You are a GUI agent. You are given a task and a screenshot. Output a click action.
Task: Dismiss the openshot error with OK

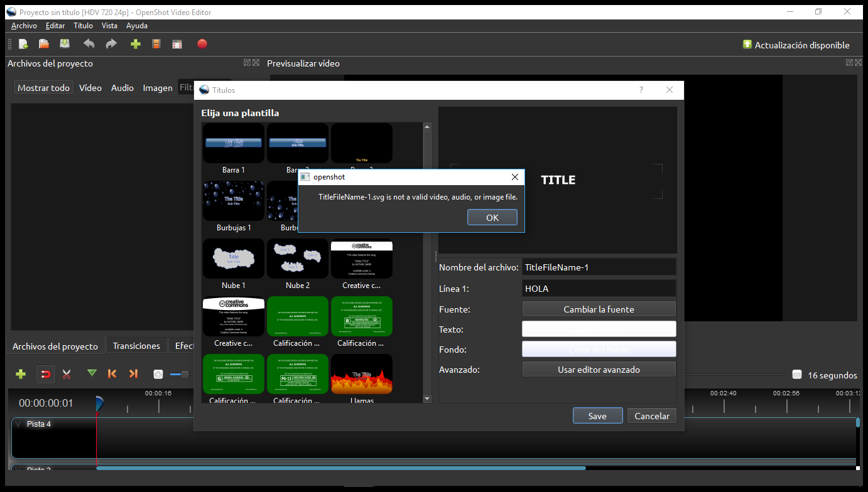(x=492, y=217)
